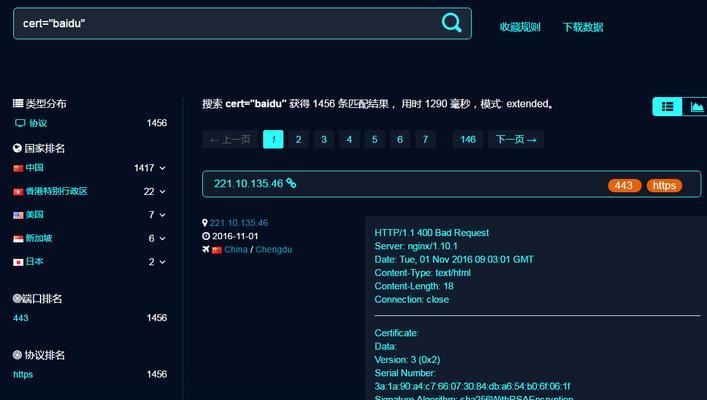Viewport: 707px width, 400px height.
Task: Expand the 中国 1417 chevron
Action: pos(162,168)
